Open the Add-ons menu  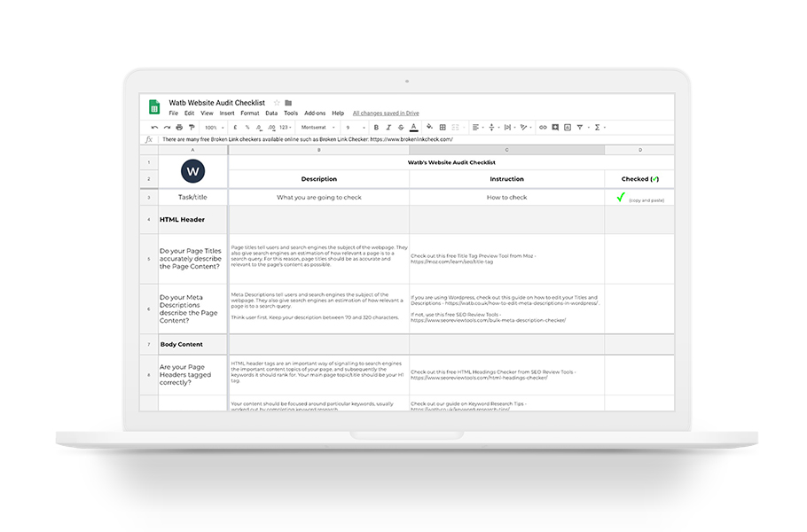click(x=313, y=113)
